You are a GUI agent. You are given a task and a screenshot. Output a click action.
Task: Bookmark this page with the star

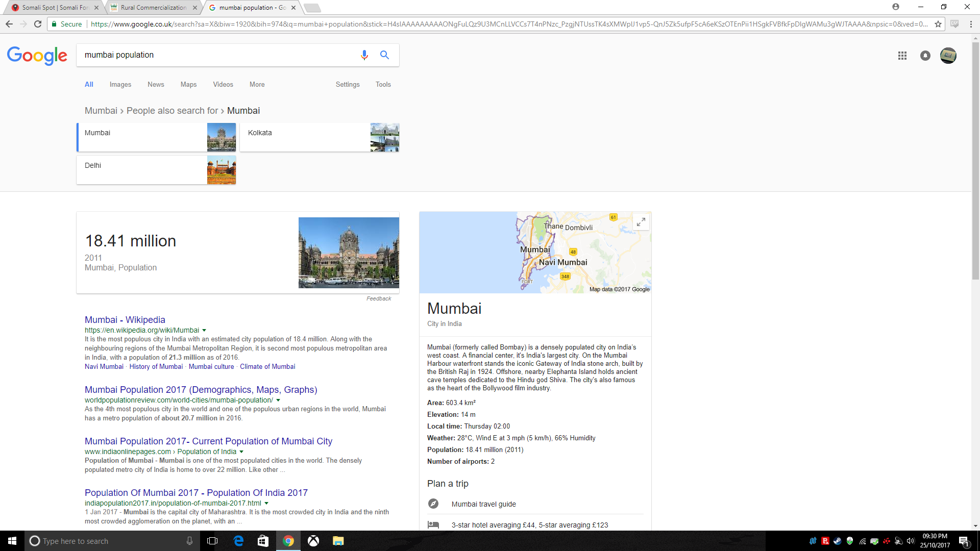pyautogui.click(x=938, y=24)
